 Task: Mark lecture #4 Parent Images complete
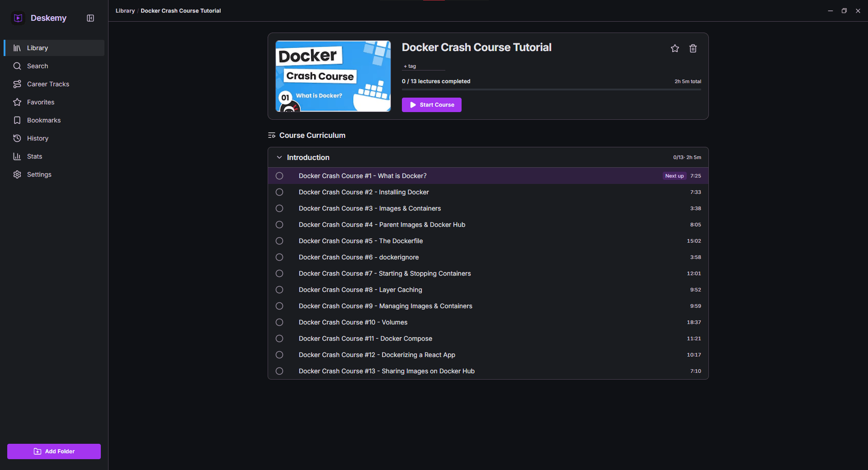point(279,225)
